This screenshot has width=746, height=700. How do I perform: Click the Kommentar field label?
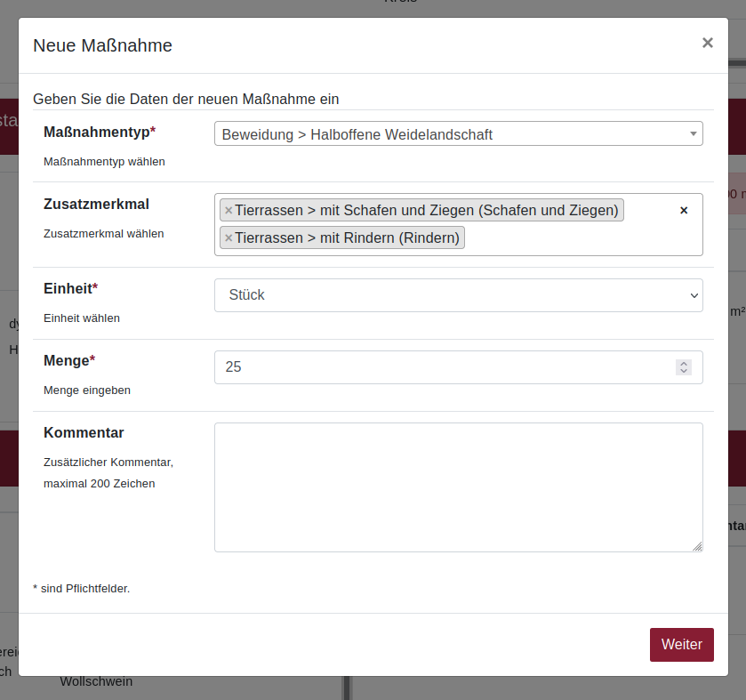coord(84,433)
